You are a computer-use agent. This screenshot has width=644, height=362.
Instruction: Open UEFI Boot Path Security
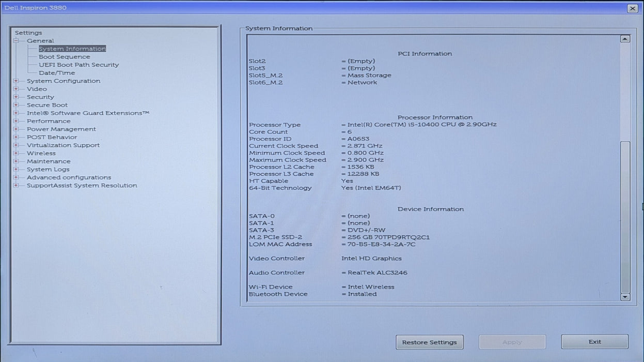[x=78, y=65]
